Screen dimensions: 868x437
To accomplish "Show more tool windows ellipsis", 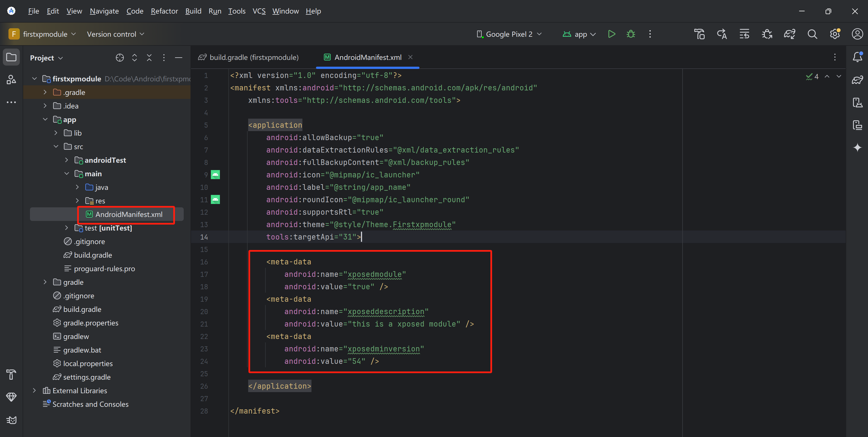I will click(x=11, y=102).
